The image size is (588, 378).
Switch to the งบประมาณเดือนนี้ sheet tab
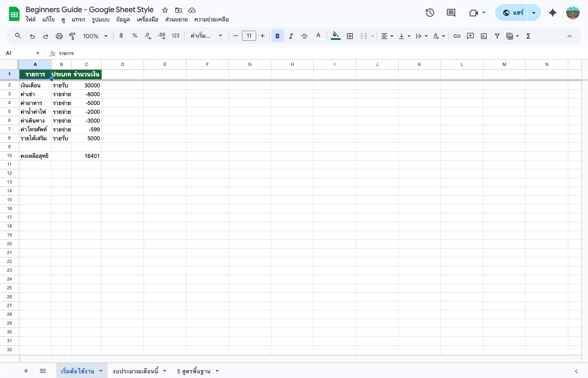coord(136,371)
